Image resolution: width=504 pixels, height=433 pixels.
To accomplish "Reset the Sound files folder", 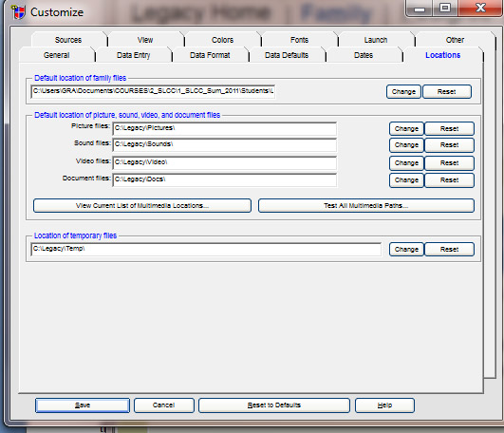I will tap(449, 145).
